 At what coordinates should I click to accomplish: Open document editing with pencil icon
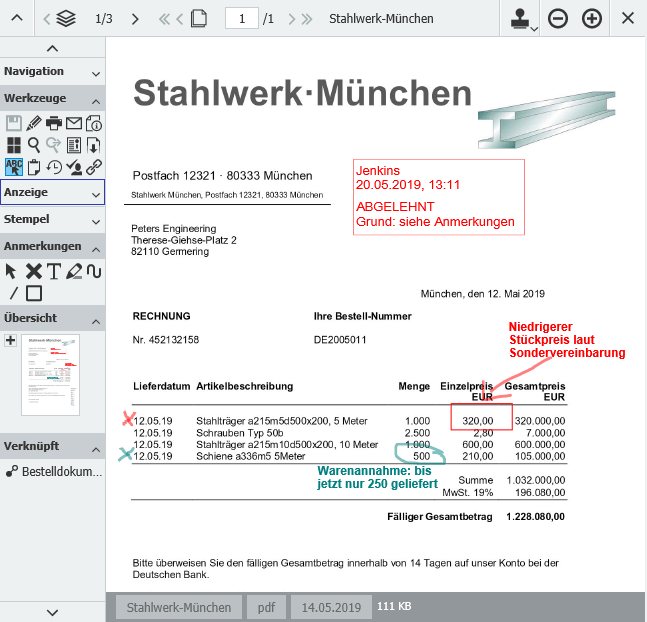pyautogui.click(x=34, y=123)
